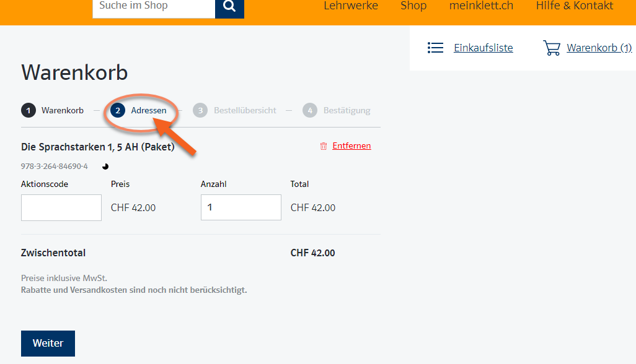Go to meinklett.ch in navigation
The width and height of the screenshot is (636, 364).
(x=481, y=6)
